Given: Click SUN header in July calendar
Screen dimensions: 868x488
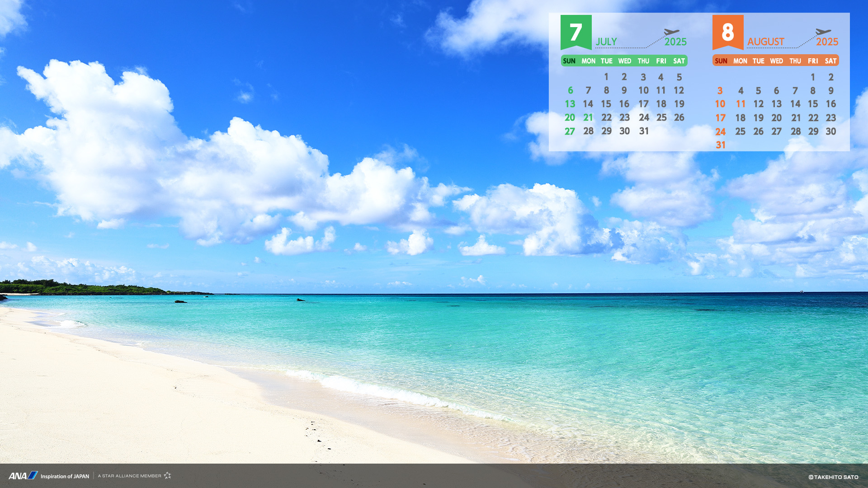Looking at the screenshot, I should 569,61.
